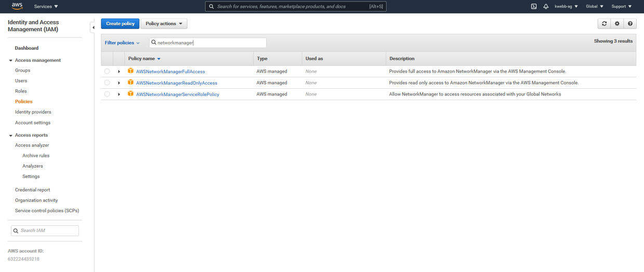Click the orange policy icon for AWSNetworkManagerReadOnlyAccess
The image size is (644, 272).
(x=131, y=82)
